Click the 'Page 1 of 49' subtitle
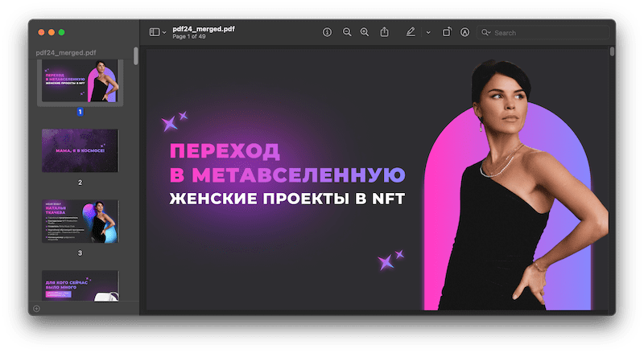Viewport: 644px width, 353px height. tap(189, 36)
